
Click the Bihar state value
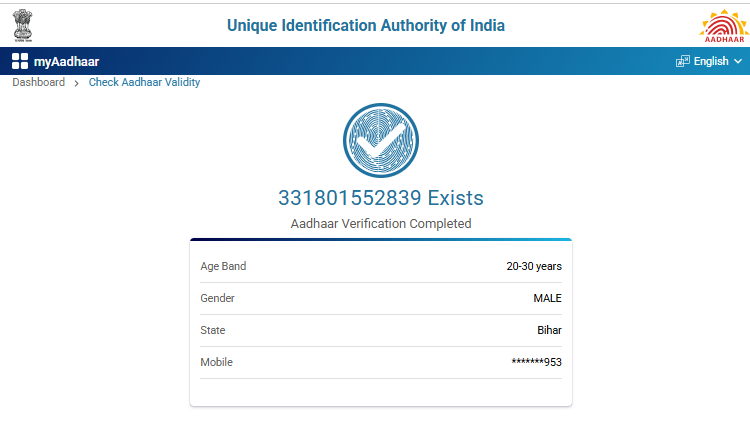(549, 330)
